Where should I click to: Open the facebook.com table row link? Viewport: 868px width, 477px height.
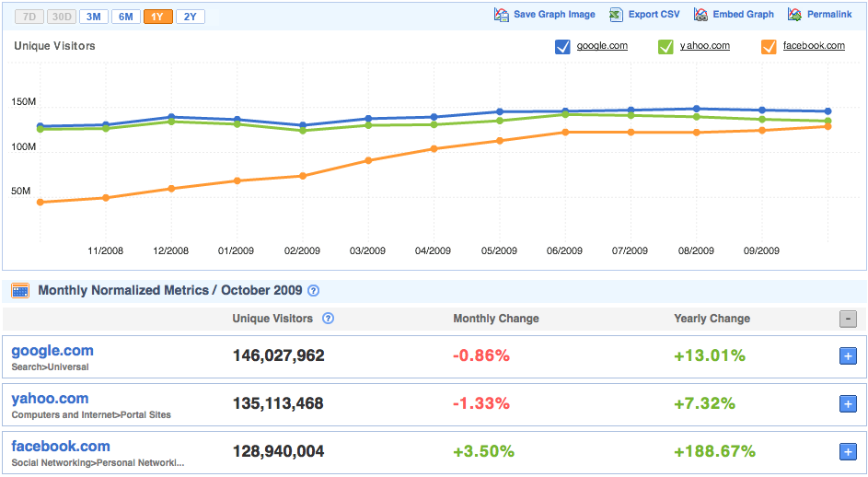point(61,447)
